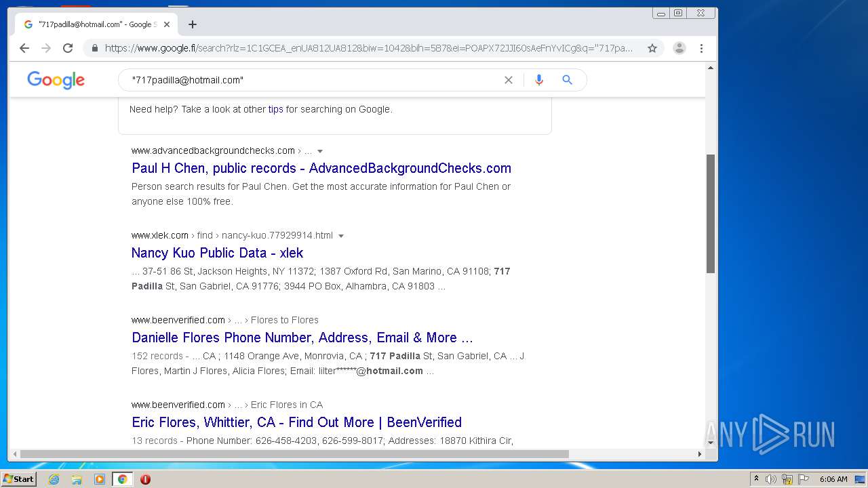Click the scroll left arrow

tap(14, 454)
